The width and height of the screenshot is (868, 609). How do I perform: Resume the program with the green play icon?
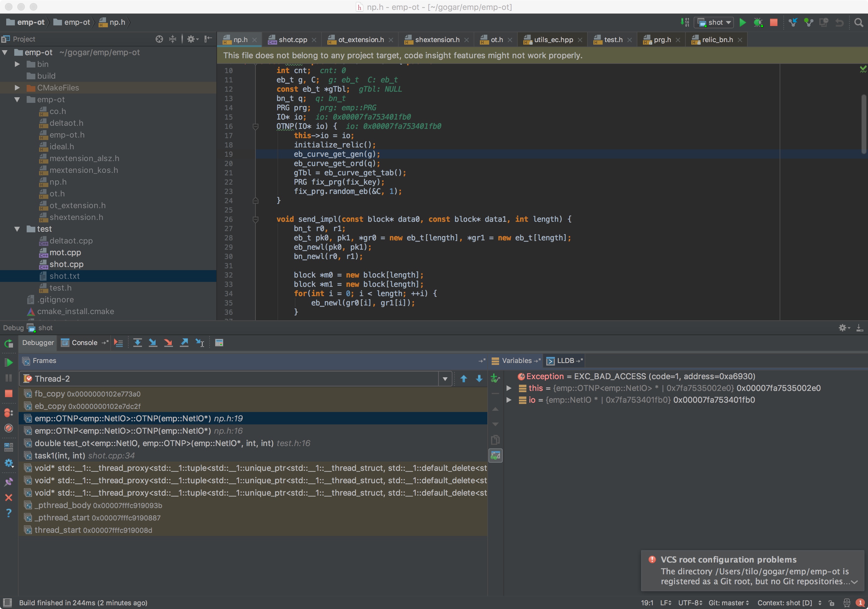[x=9, y=362]
